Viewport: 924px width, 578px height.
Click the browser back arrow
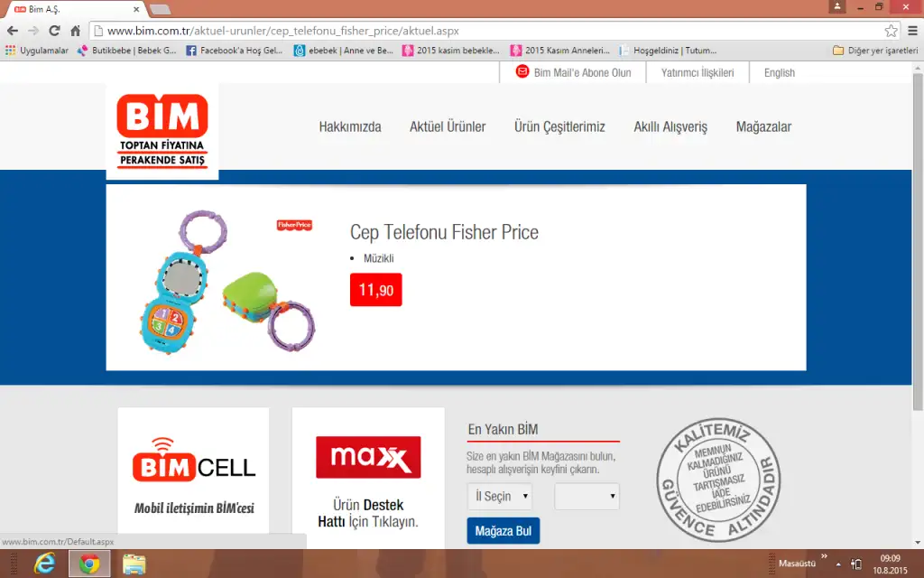[13, 31]
